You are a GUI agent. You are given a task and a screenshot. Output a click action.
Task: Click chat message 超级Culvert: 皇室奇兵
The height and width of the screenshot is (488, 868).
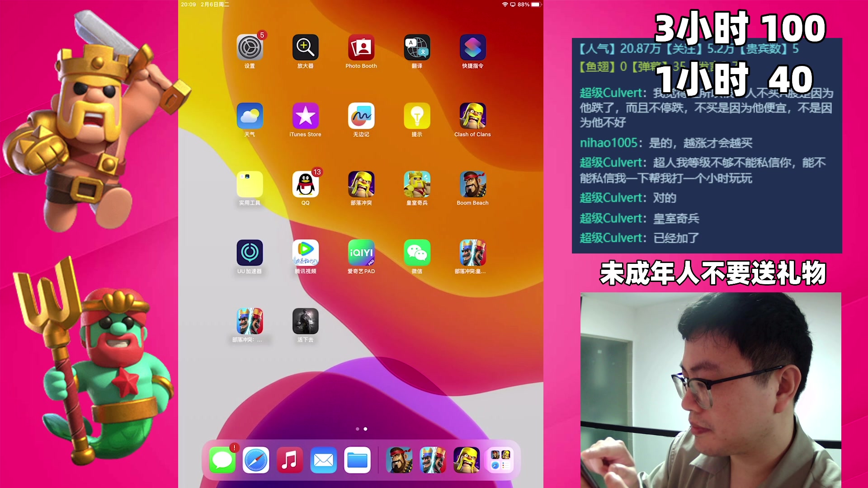click(639, 218)
